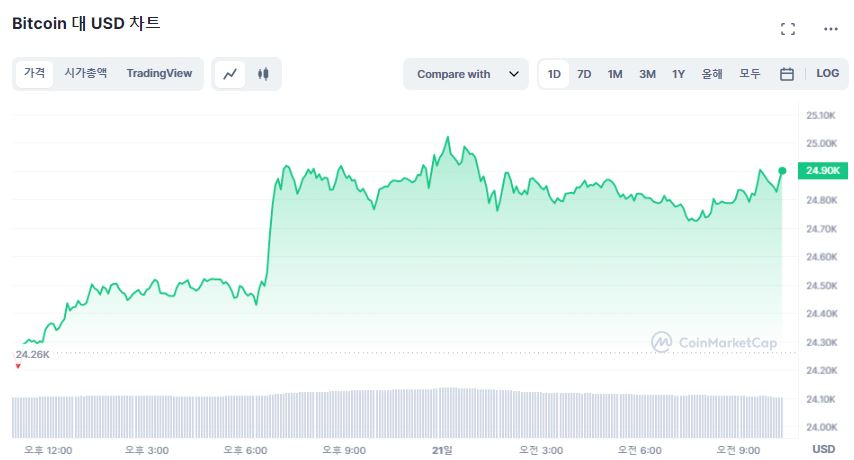Choose the 1Y time range
The height and width of the screenshot is (460, 854).
[x=678, y=74]
